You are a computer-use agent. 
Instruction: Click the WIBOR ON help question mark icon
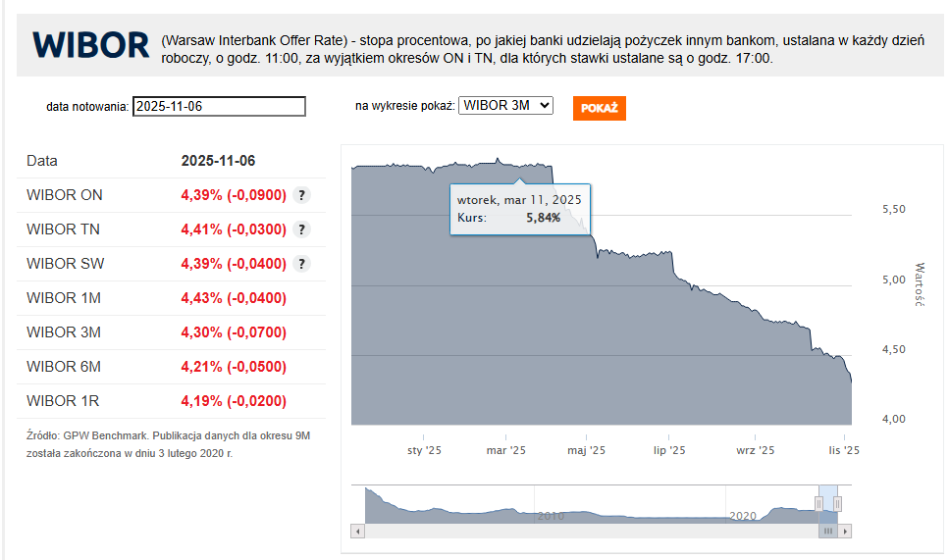[x=302, y=195]
